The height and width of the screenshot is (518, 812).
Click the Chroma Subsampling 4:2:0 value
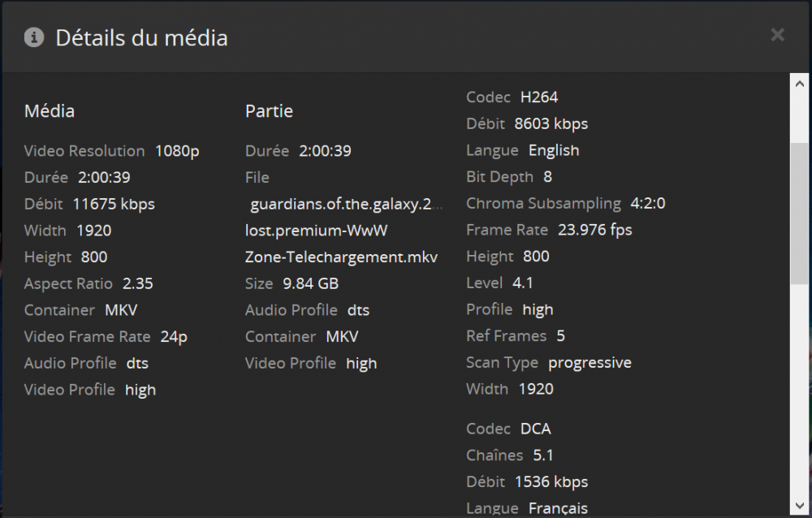pyautogui.click(x=648, y=204)
